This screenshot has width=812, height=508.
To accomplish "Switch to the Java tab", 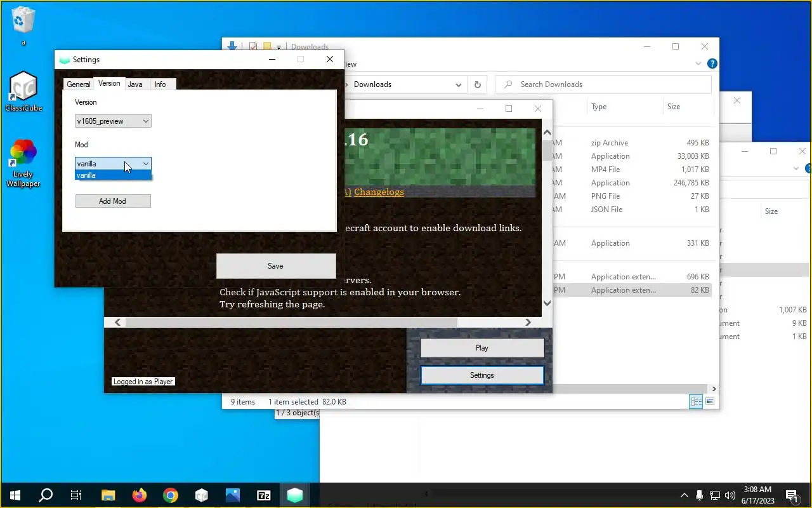I will click(135, 84).
